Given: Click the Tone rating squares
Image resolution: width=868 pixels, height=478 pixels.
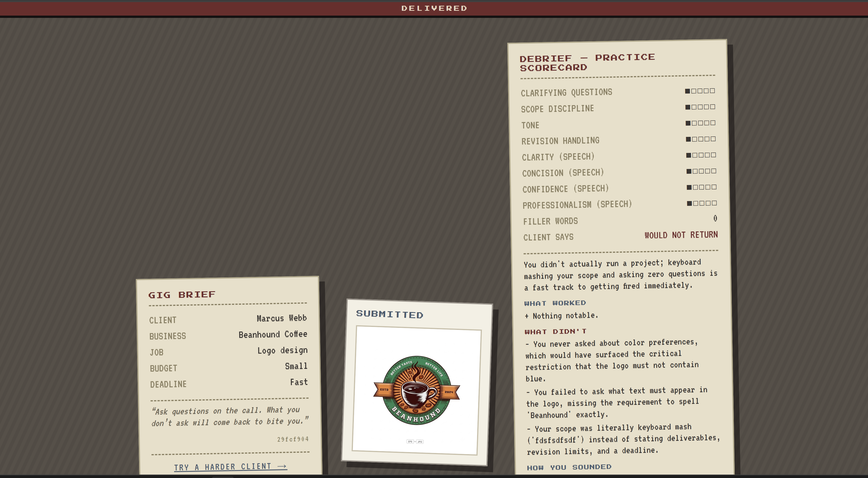Looking at the screenshot, I should pos(701,123).
